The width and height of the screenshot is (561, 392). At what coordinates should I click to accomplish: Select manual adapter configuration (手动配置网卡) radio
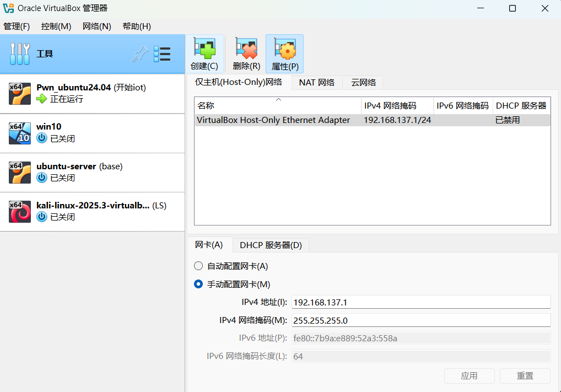tap(198, 284)
